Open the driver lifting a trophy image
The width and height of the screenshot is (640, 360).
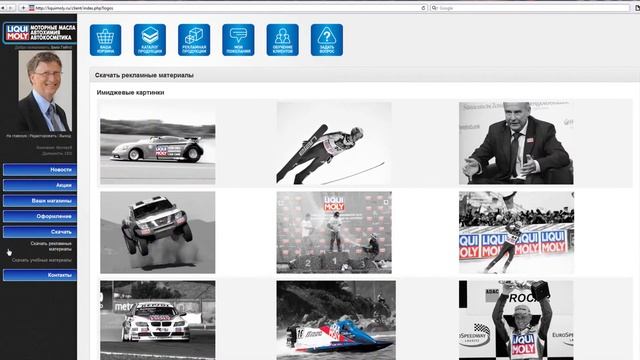point(516,320)
